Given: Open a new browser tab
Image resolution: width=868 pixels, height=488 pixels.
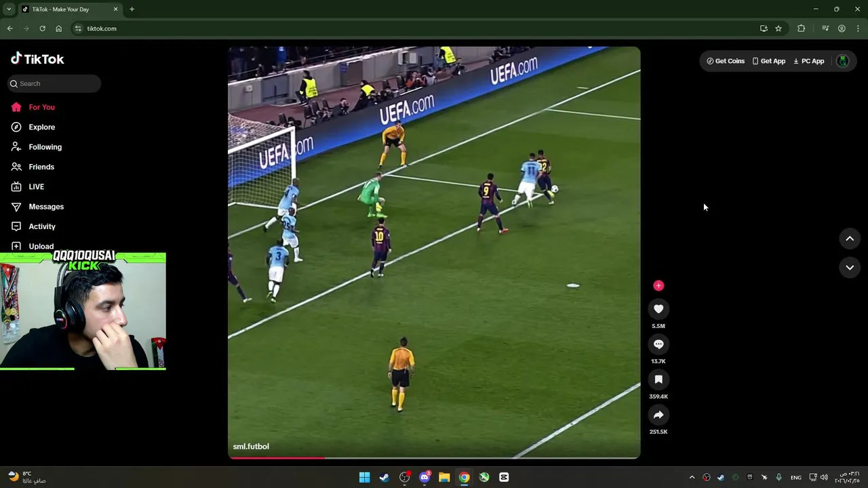Looking at the screenshot, I should 132,9.
